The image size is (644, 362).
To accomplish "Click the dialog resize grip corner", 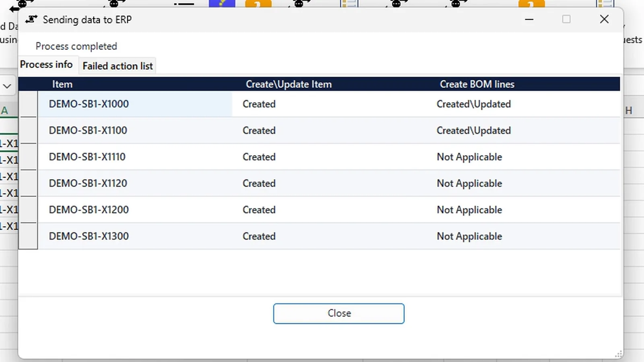I will (x=619, y=354).
